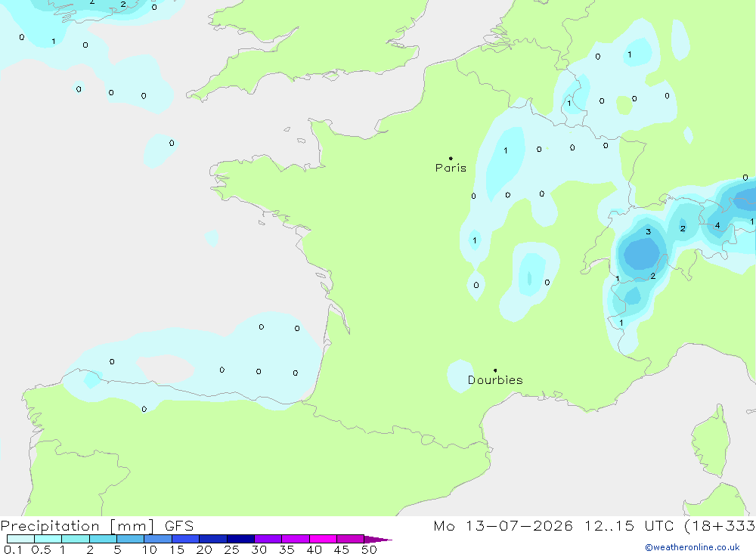The height and width of the screenshot is (554, 756).
Task: Click the "0.5" legend scale label
Action: 41,549
